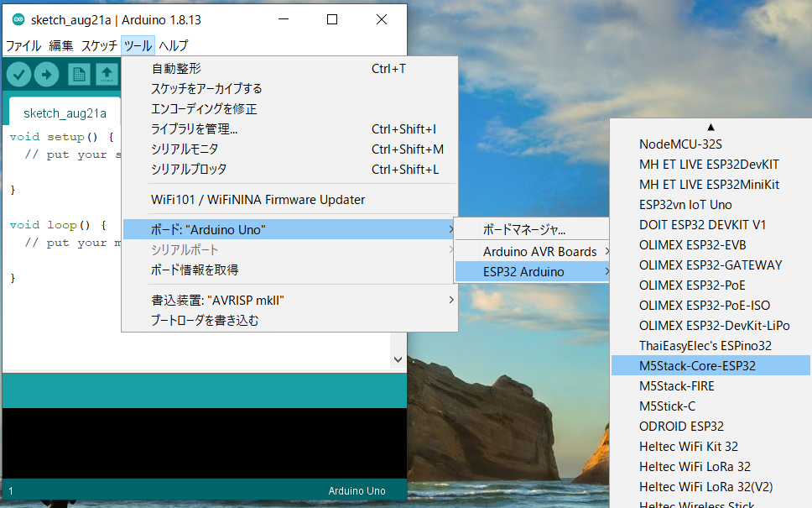Click the Open sketch up-arrow icon

coord(107,76)
